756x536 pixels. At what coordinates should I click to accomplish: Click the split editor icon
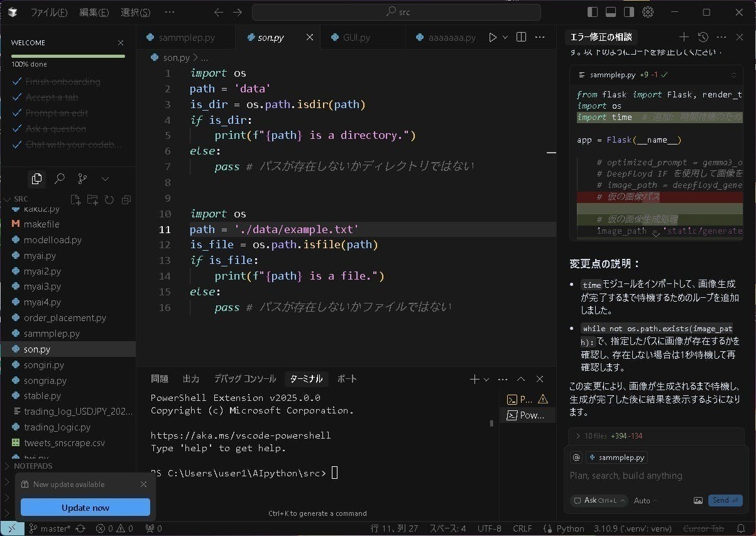(521, 38)
